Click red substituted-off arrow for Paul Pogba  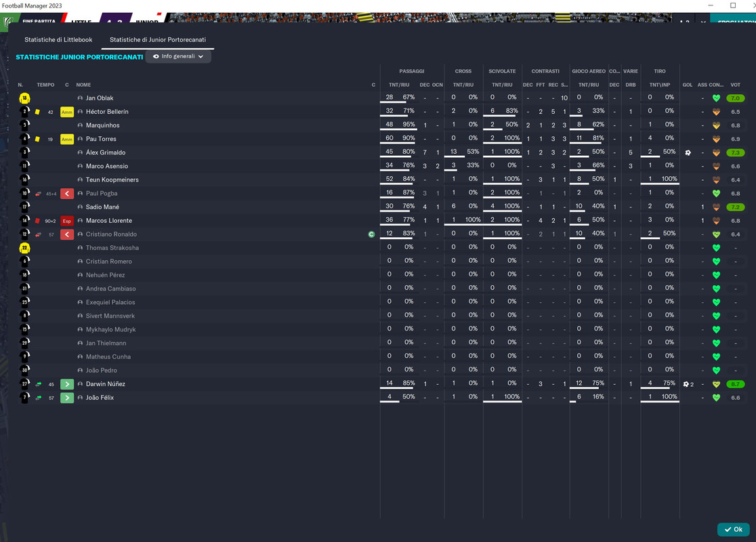coord(67,193)
